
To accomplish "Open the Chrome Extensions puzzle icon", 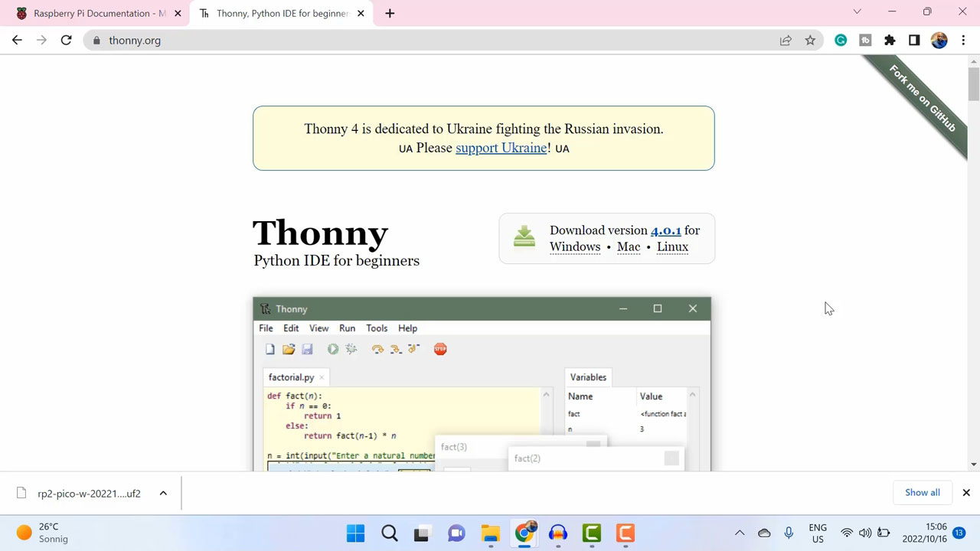I will pos(890,41).
